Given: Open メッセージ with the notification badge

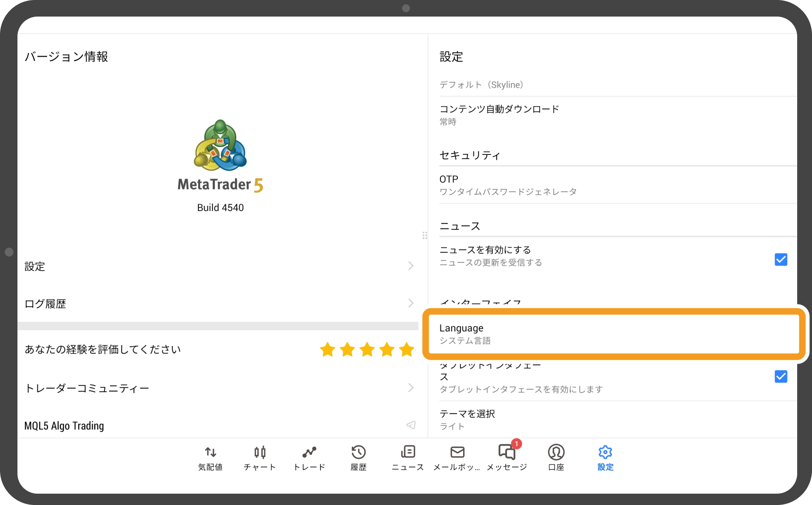Looking at the screenshot, I should click(507, 457).
